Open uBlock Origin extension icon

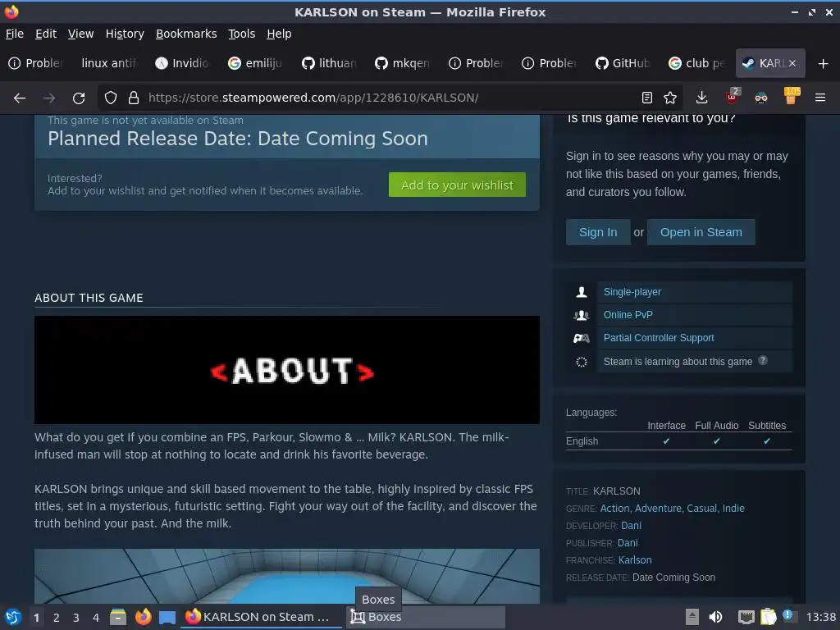732,97
